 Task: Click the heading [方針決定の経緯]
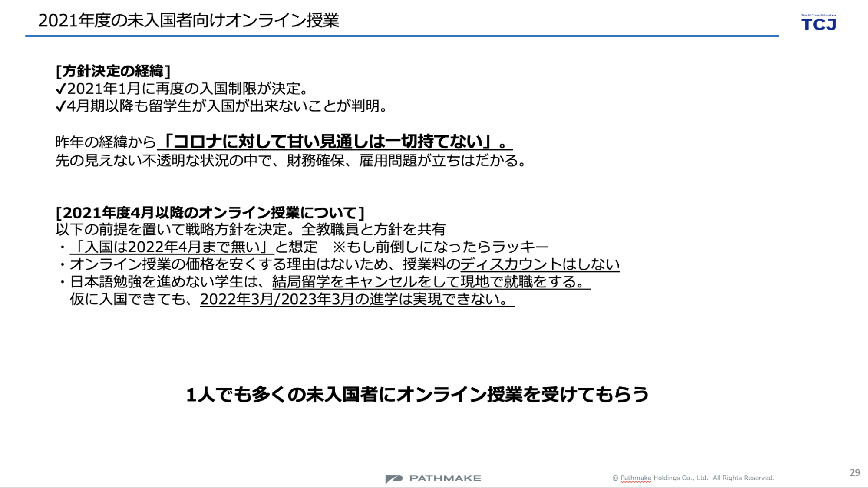click(113, 71)
